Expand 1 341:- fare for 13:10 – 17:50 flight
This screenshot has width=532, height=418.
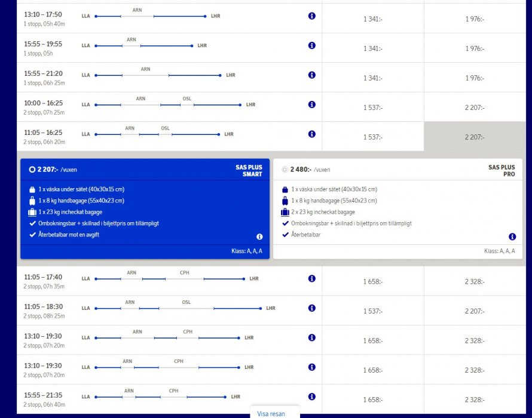click(x=372, y=19)
